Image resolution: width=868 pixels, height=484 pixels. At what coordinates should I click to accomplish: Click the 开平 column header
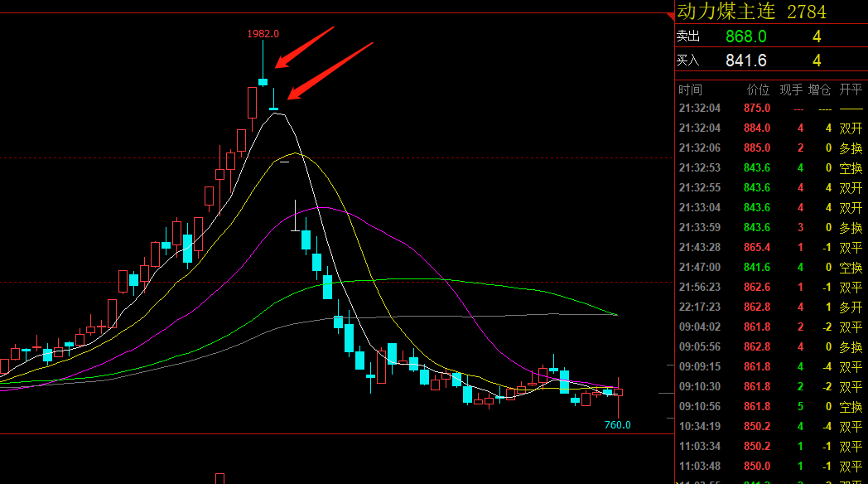pyautogui.click(x=851, y=90)
